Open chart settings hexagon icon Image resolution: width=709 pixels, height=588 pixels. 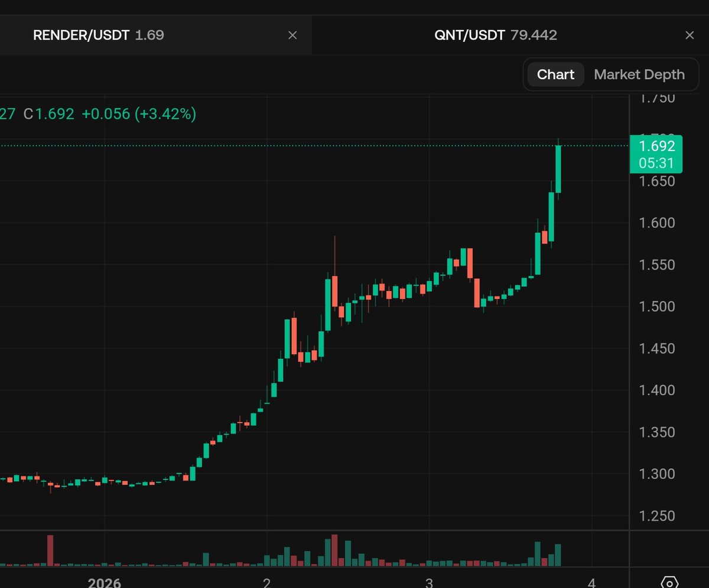pos(668,583)
